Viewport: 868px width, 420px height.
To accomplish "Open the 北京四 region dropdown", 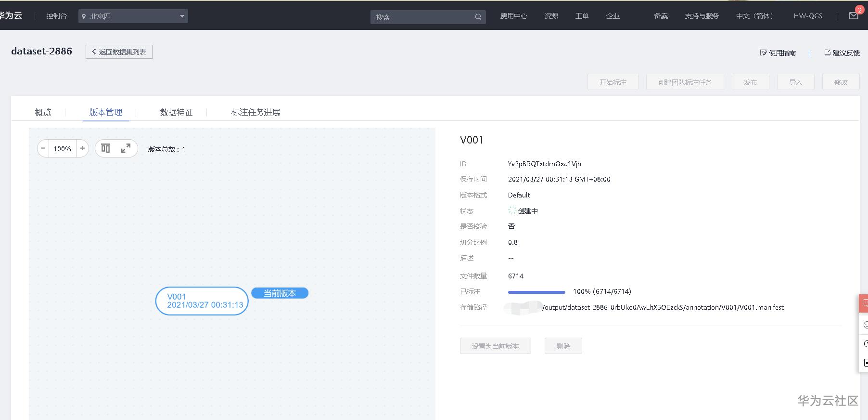I will [x=133, y=16].
